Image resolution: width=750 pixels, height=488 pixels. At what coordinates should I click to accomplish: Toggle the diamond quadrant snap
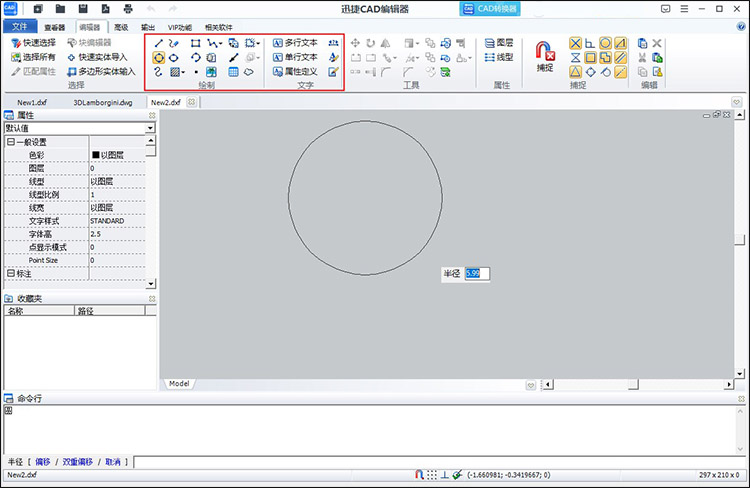click(x=590, y=72)
